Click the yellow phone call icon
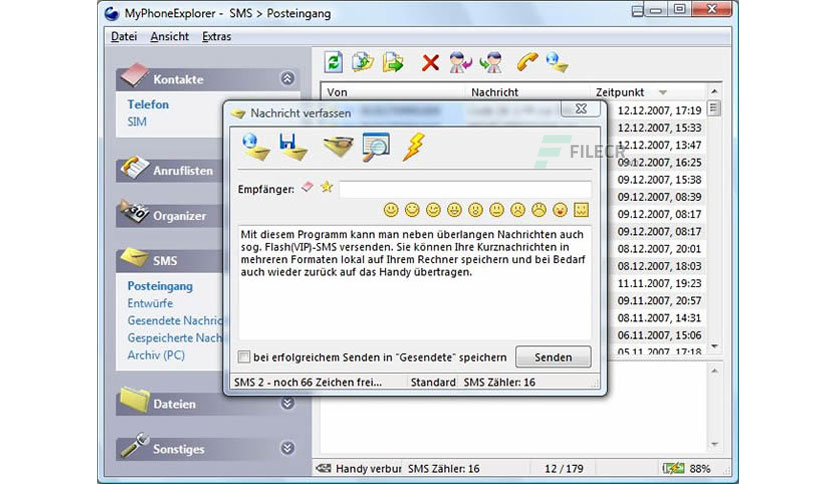Viewport: 836px width, 484px height. pyautogui.click(x=527, y=62)
